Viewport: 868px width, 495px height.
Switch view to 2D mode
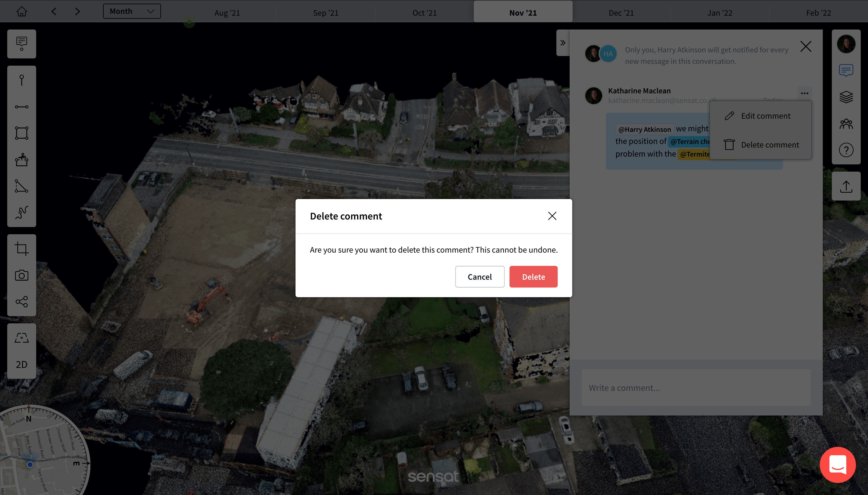pyautogui.click(x=21, y=364)
